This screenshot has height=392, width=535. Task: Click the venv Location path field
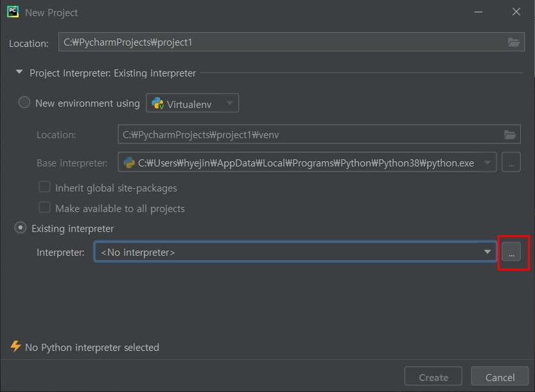[319, 134]
